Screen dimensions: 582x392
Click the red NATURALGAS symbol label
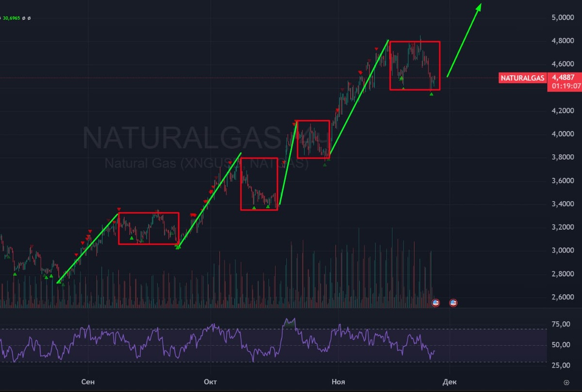click(523, 78)
